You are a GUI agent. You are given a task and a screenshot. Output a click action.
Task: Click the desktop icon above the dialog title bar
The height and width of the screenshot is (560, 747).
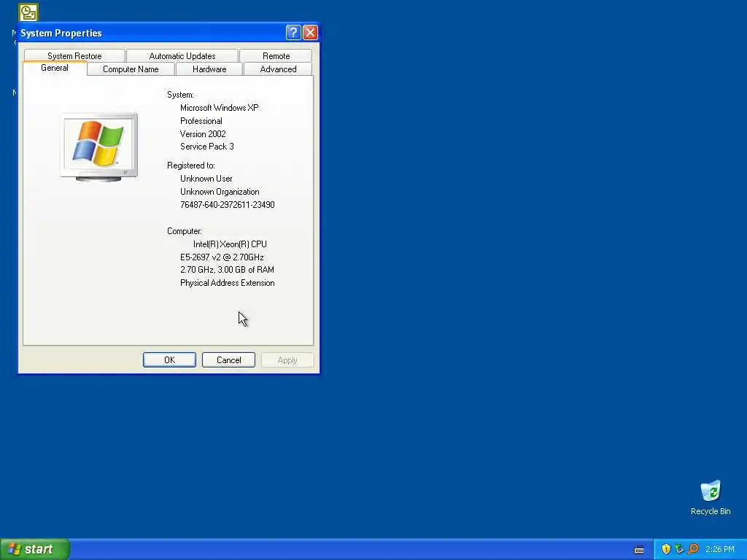coord(28,12)
